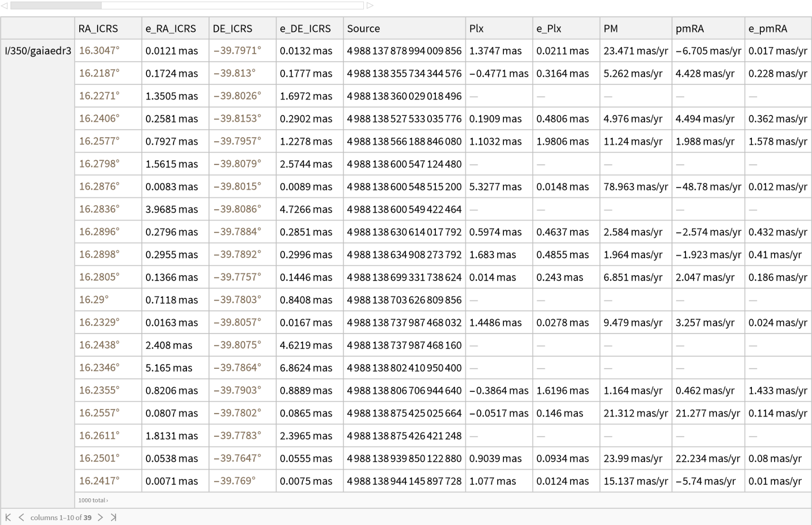Image resolution: width=812 pixels, height=525 pixels.
Task: Click the left scroll arrow at top
Action: click(4, 5)
